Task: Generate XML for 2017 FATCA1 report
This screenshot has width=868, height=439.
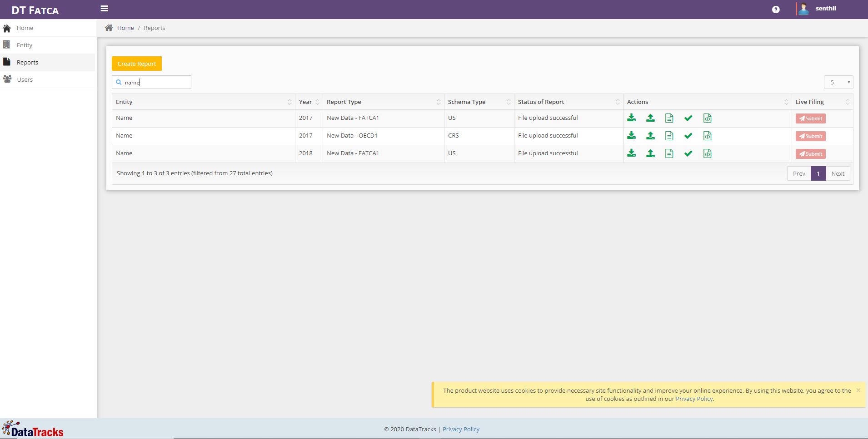Action: point(707,118)
